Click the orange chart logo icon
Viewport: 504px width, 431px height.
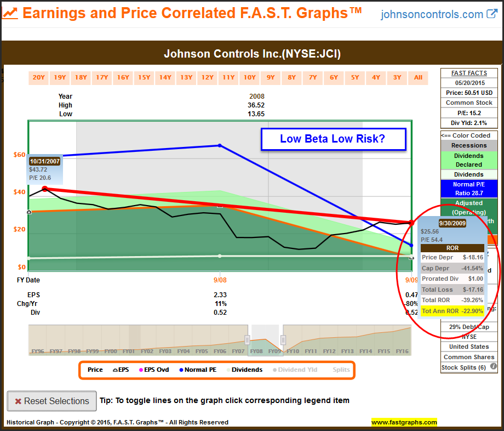click(x=10, y=14)
